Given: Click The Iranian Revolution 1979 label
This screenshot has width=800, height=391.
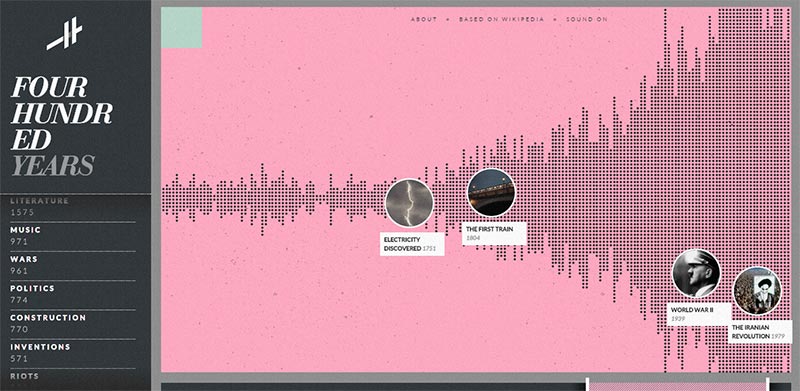Looking at the screenshot, I should [760, 332].
